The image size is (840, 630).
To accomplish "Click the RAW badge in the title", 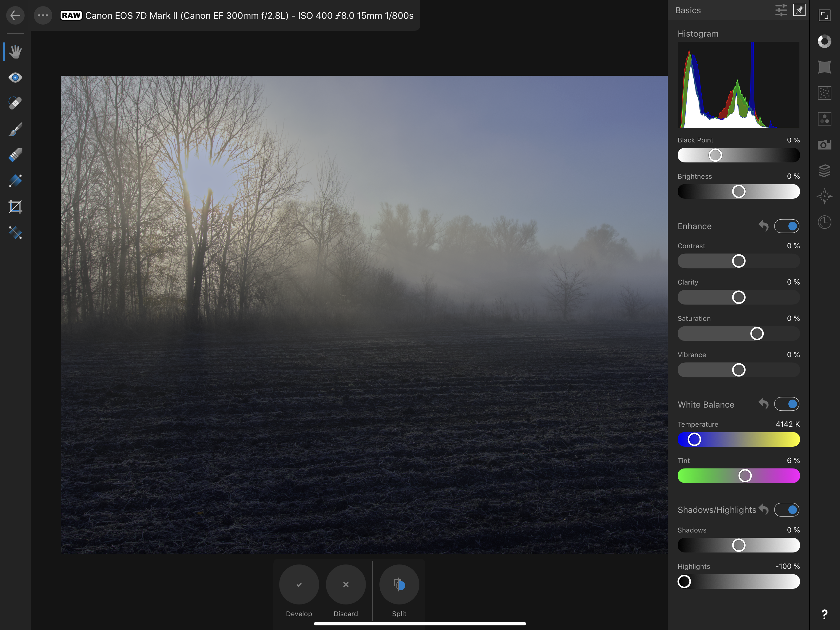I will pyautogui.click(x=71, y=16).
